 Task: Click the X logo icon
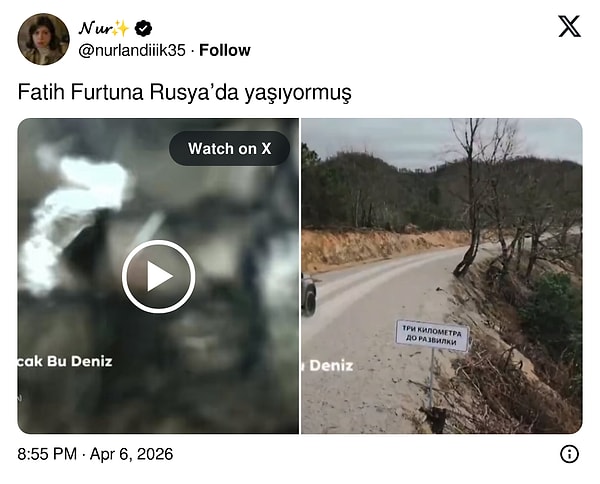(x=569, y=26)
